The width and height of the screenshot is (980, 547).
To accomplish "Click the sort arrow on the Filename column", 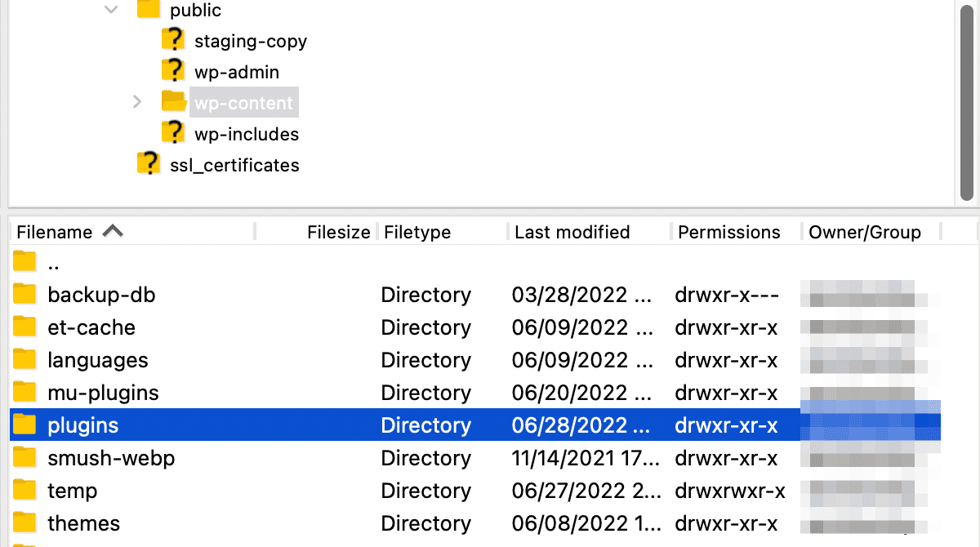I will (113, 231).
